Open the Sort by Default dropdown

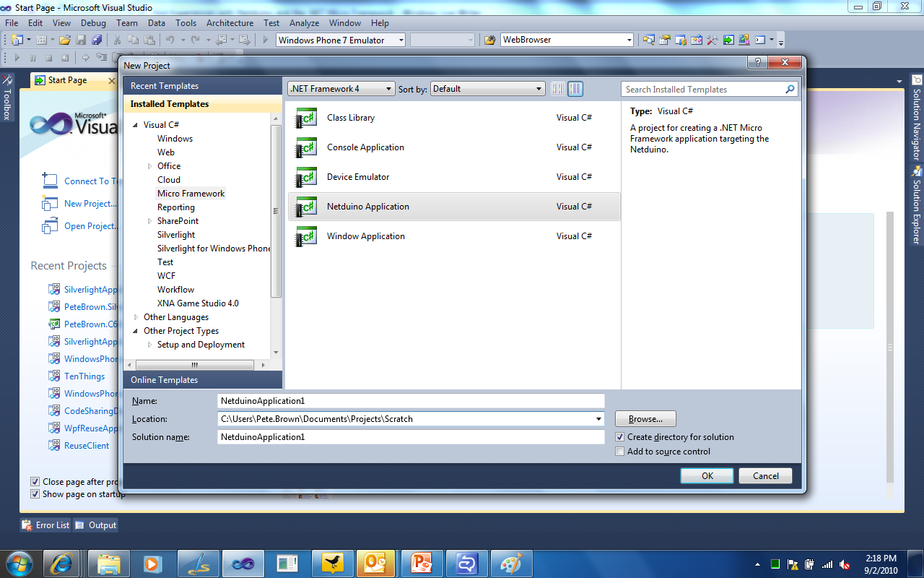click(488, 89)
